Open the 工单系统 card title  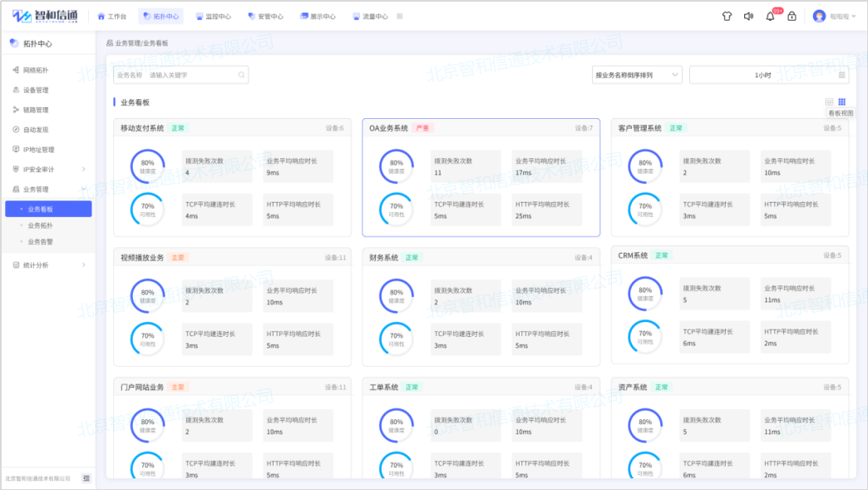click(x=383, y=387)
